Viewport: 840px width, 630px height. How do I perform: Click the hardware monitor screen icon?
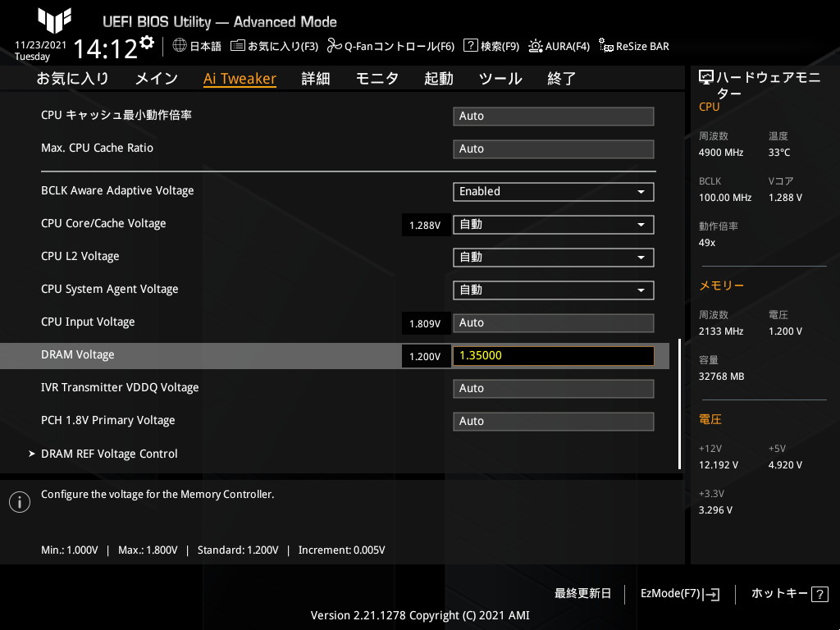[706, 78]
